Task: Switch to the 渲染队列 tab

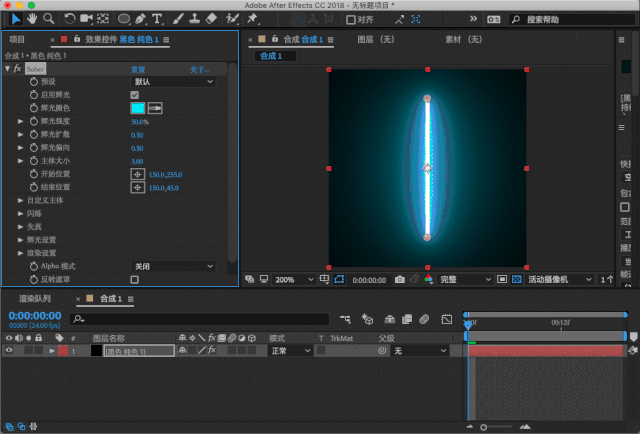Action: [x=35, y=299]
